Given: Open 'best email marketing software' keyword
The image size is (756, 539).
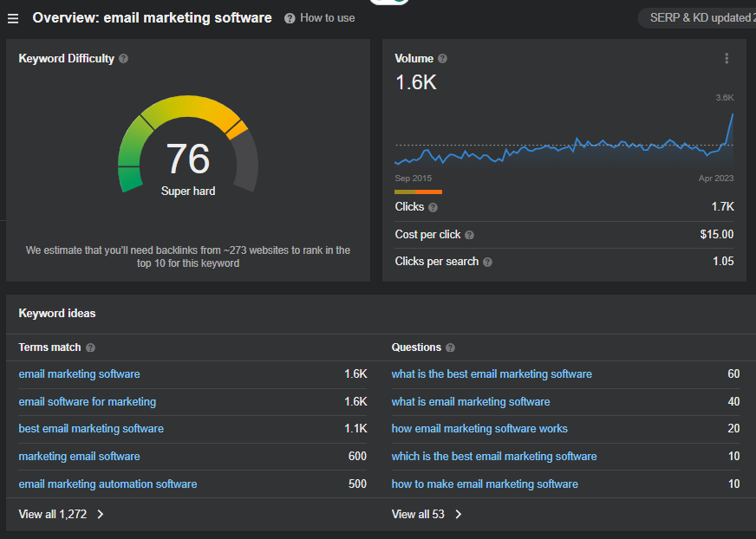Looking at the screenshot, I should pos(91,429).
